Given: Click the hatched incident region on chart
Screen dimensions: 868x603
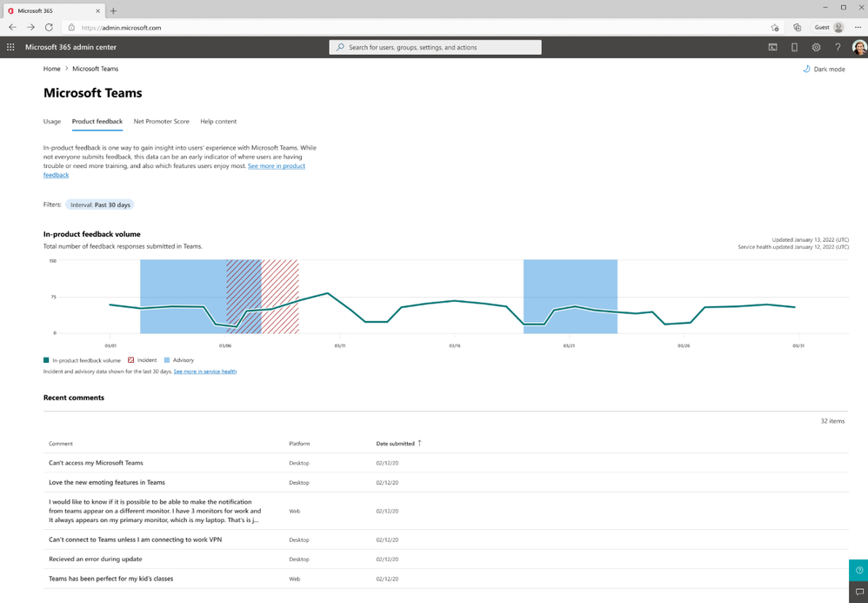Looking at the screenshot, I should pyautogui.click(x=263, y=296).
